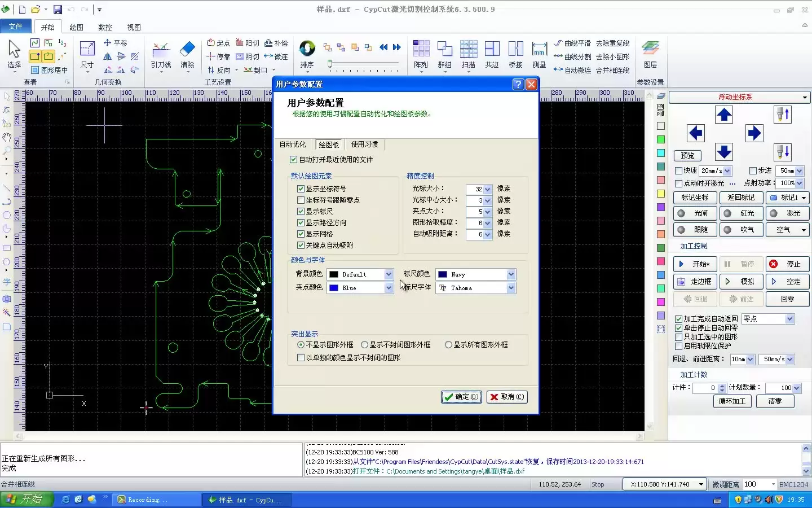Toggle 显示网格 checkbox
This screenshot has width=812, height=508.
tap(301, 234)
